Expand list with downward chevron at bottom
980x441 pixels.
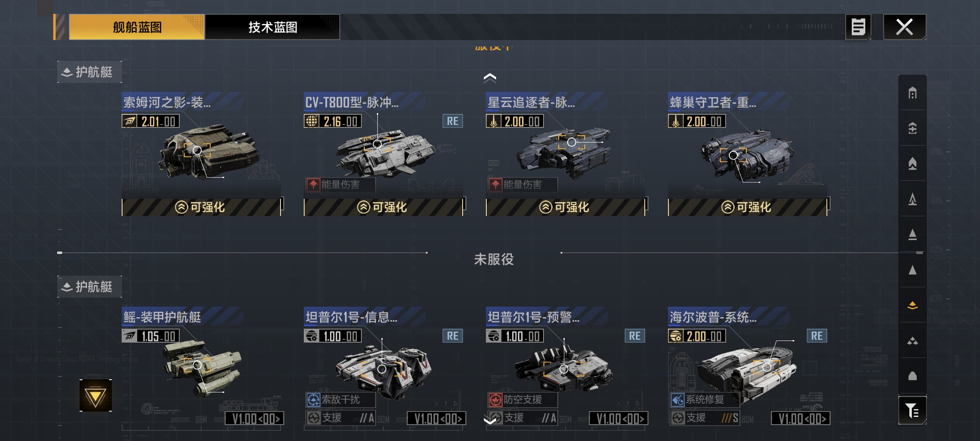490,420
